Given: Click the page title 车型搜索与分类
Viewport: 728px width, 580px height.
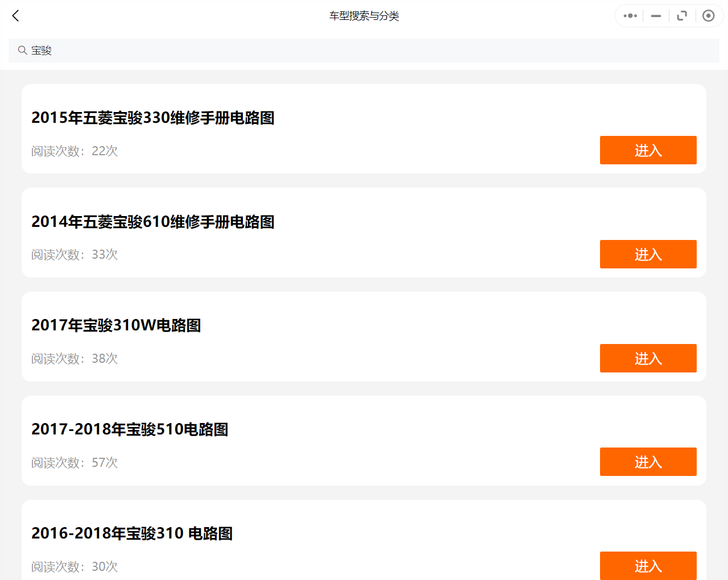Looking at the screenshot, I should tap(364, 16).
